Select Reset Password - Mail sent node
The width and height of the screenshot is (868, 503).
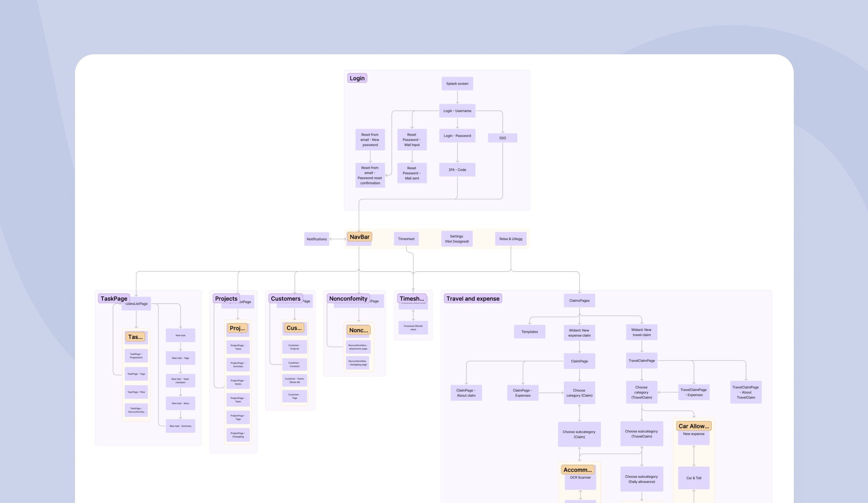click(412, 173)
